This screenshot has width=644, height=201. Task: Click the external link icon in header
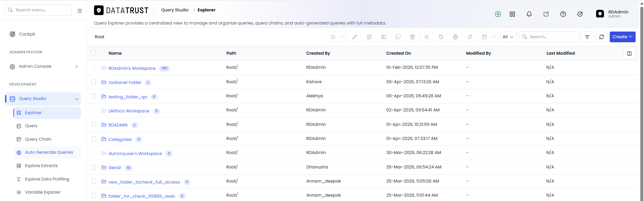(546, 14)
